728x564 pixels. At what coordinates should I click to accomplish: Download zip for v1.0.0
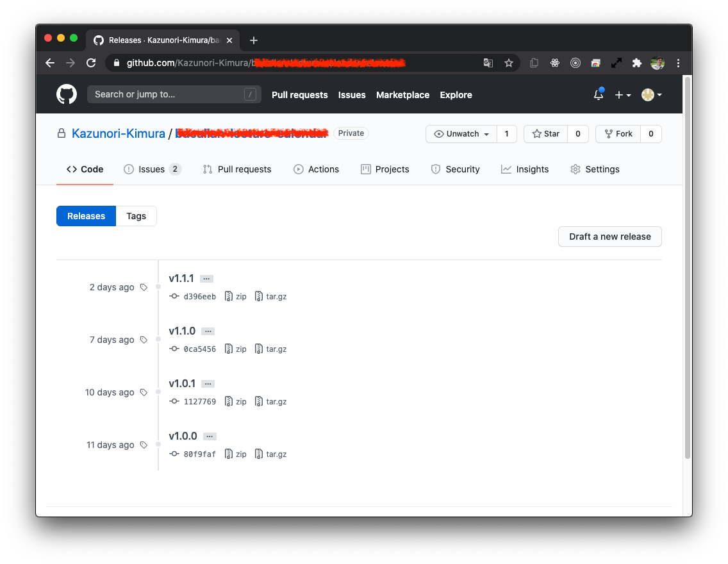[235, 454]
